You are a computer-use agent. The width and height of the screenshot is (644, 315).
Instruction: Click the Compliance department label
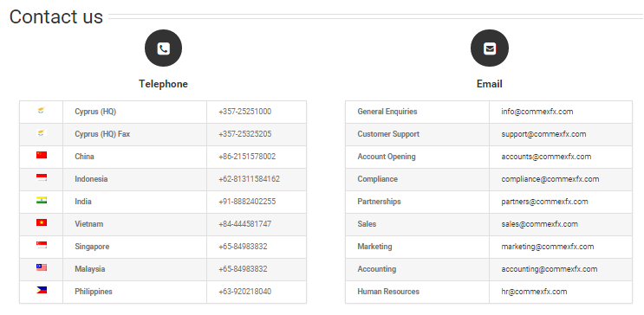(x=377, y=179)
